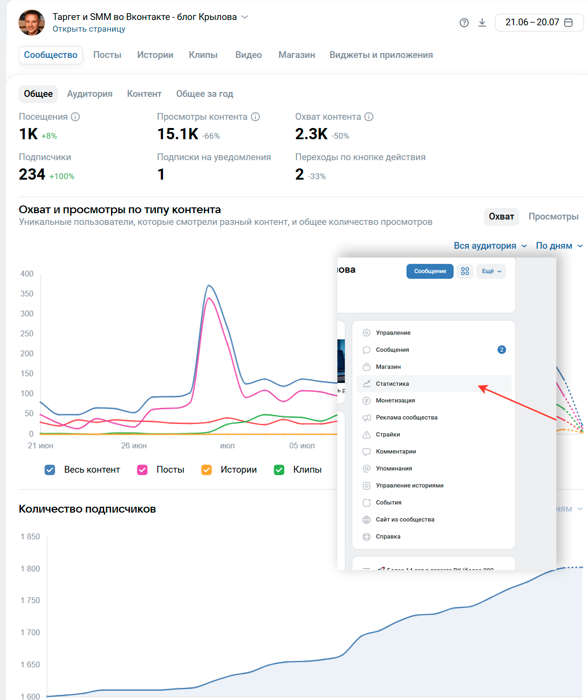Image resolution: width=588 pixels, height=700 pixels.
Task: Toggle the Клипы checkbox in legend
Action: pos(279,470)
